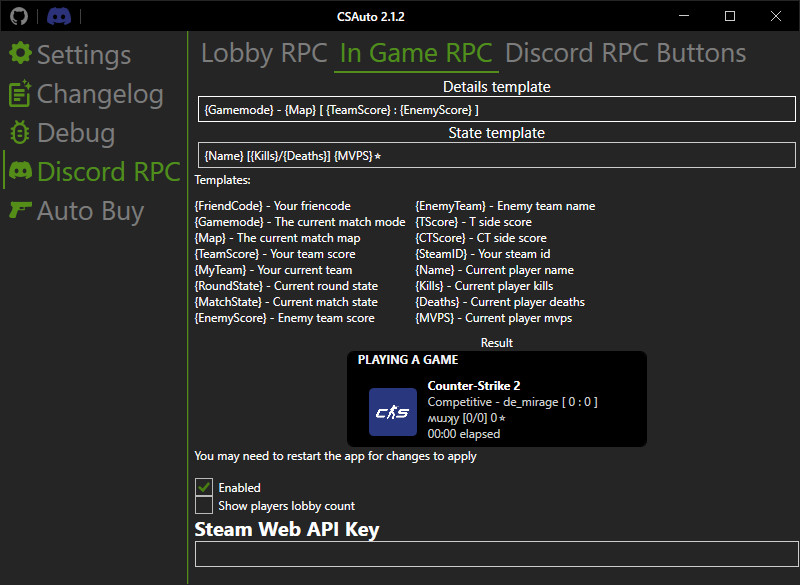Open the Settings section
Screen dimensions: 800x585
[84, 55]
